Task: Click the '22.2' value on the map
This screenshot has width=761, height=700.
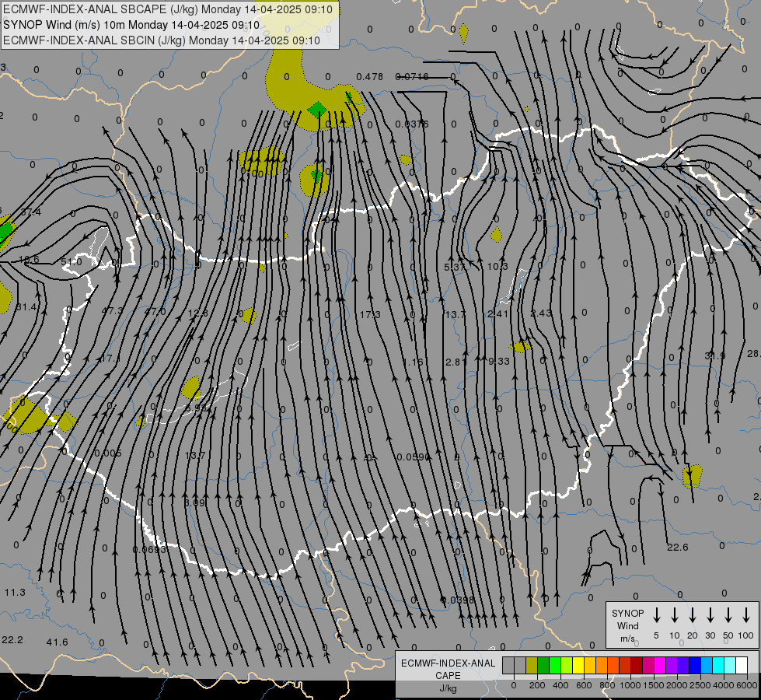Action: coord(12,640)
